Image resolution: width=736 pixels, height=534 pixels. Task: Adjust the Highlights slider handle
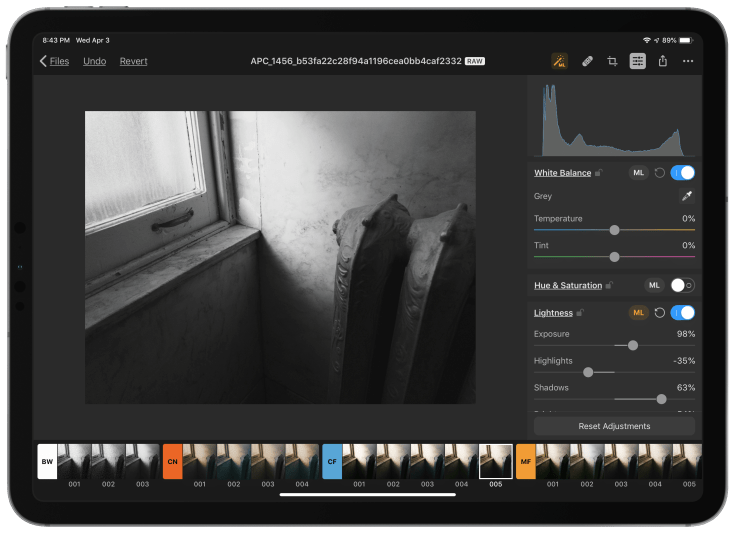pos(588,372)
